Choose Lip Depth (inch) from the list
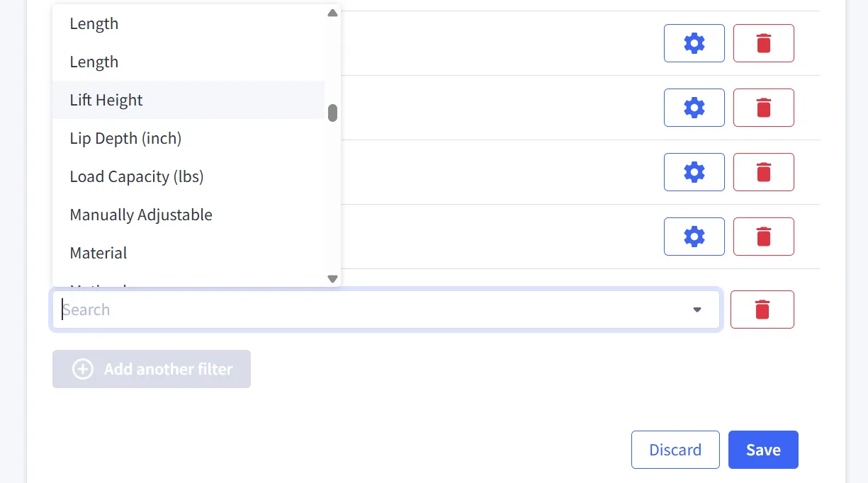Image resolution: width=868 pixels, height=483 pixels. (x=125, y=138)
